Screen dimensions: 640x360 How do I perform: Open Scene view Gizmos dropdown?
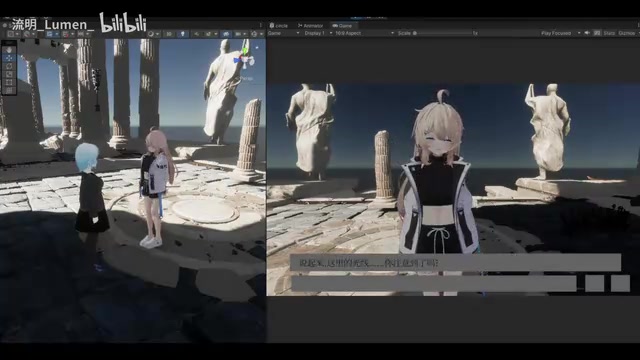(x=256, y=34)
